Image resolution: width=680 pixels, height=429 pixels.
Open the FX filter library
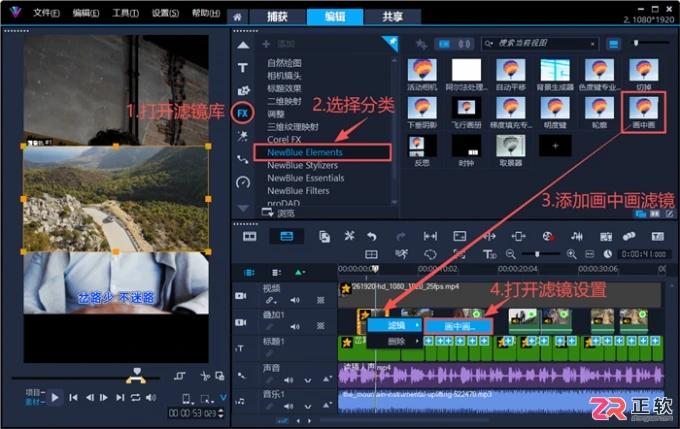point(242,114)
